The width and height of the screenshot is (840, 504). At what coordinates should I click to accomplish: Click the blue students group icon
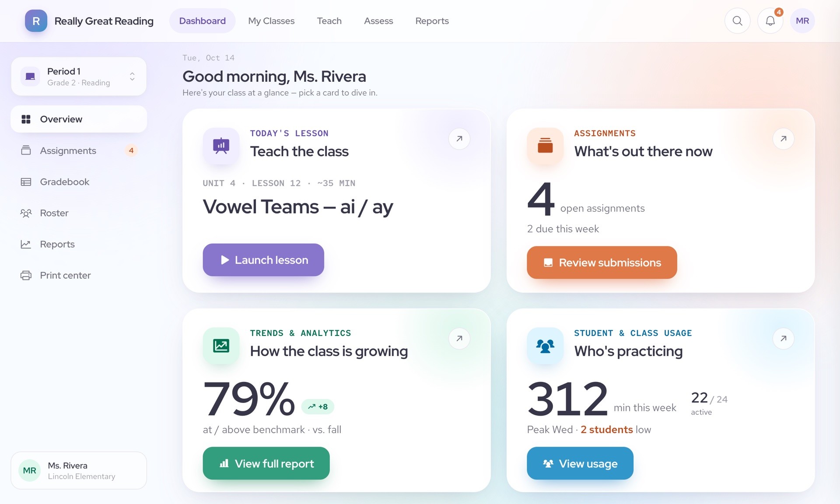coord(545,346)
